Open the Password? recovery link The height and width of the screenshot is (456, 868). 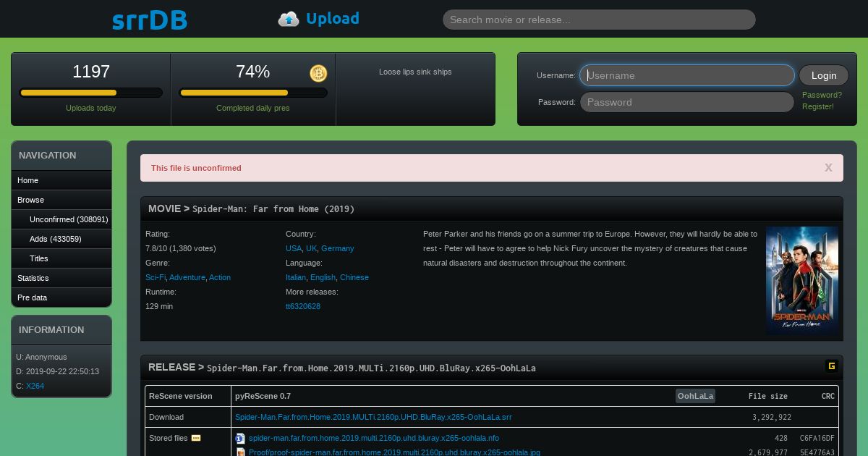(x=822, y=95)
